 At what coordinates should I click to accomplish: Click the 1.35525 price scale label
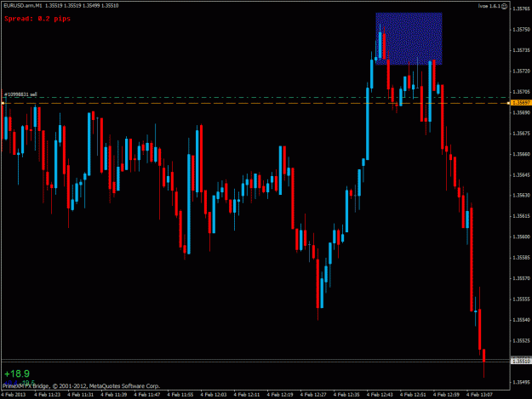click(x=522, y=340)
